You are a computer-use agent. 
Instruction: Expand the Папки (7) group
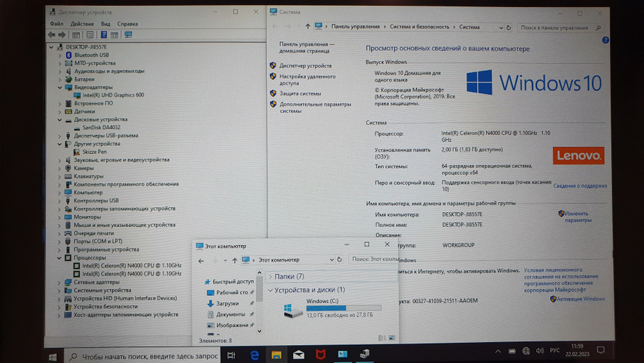click(x=270, y=277)
